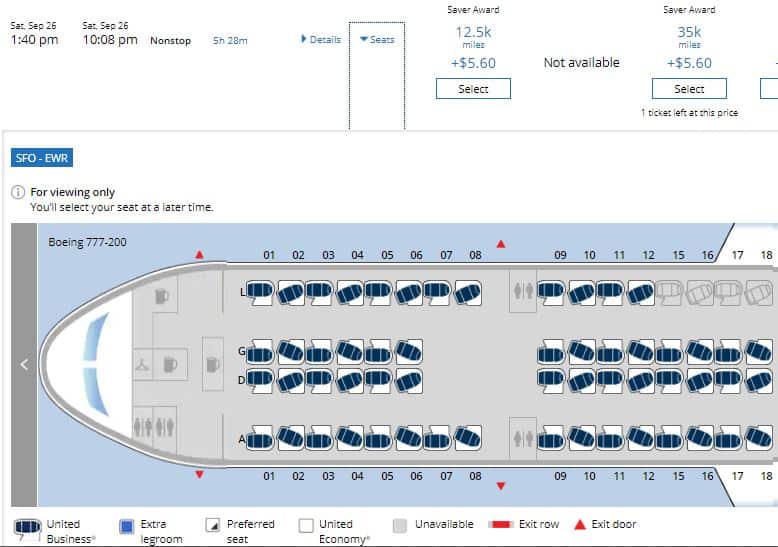Click the Unavailable gray legend swatch

[x=399, y=526]
